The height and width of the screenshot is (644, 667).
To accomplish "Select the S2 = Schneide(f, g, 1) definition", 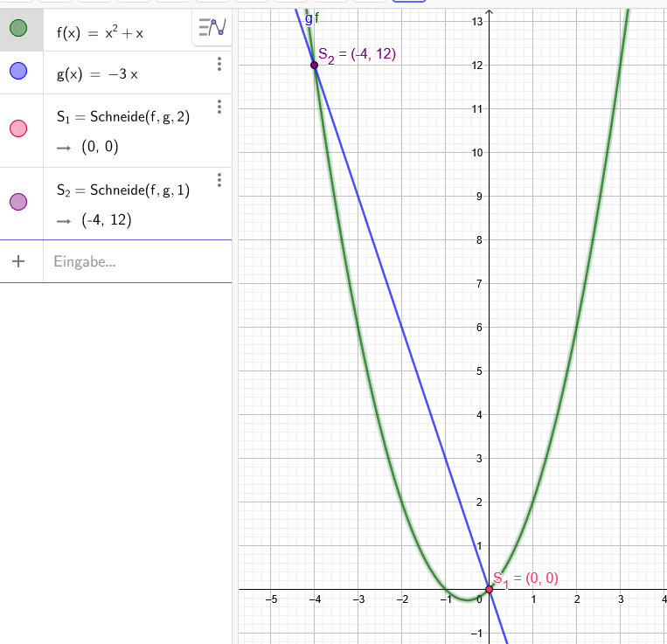I will click(x=123, y=190).
